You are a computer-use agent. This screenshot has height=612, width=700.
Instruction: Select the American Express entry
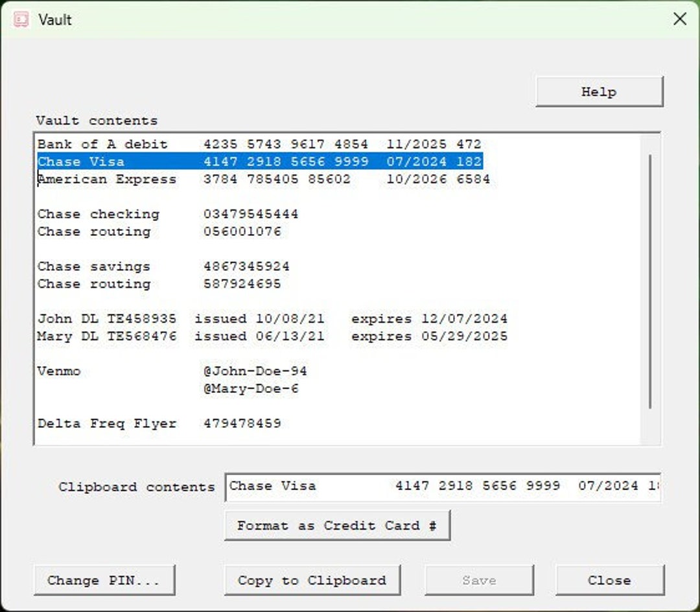tap(194, 179)
